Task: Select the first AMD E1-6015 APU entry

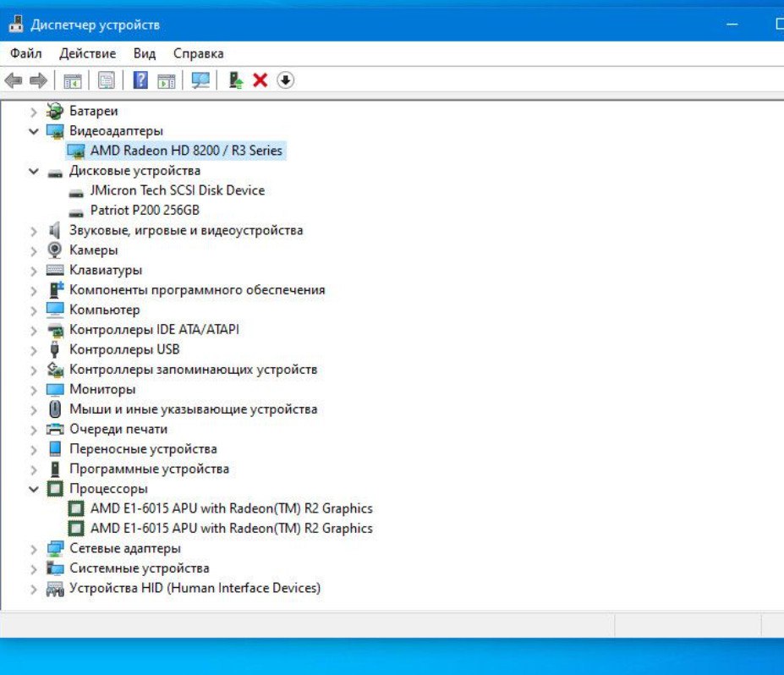Action: [x=232, y=508]
